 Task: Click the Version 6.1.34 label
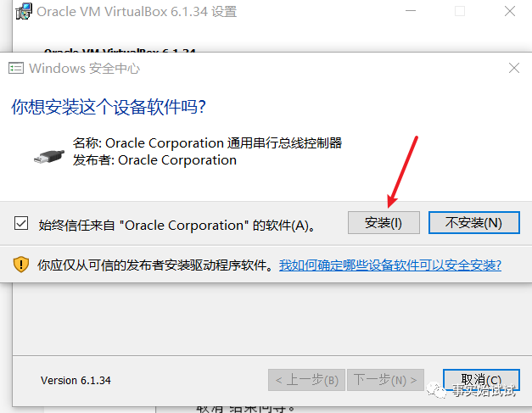pyautogui.click(x=76, y=381)
